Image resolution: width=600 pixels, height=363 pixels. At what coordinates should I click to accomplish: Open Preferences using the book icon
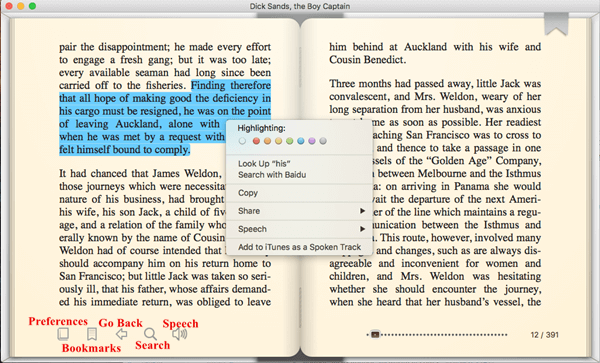click(x=63, y=334)
